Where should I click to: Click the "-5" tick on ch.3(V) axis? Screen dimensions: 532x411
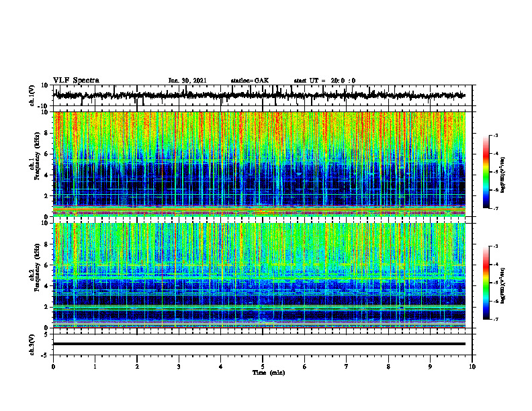coord(46,355)
